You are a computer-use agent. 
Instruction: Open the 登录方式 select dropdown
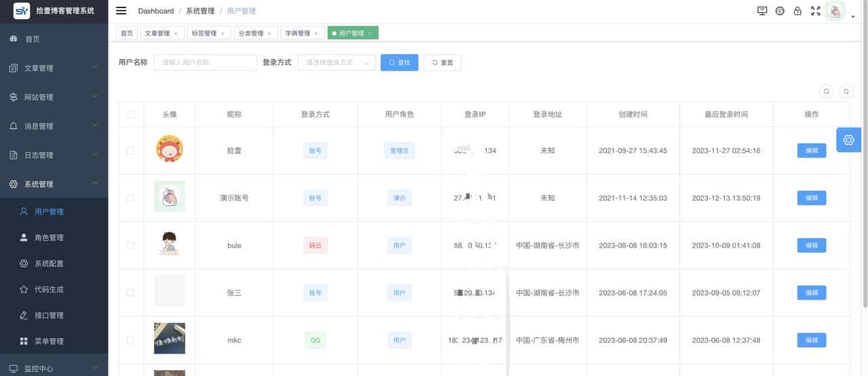[x=336, y=62]
